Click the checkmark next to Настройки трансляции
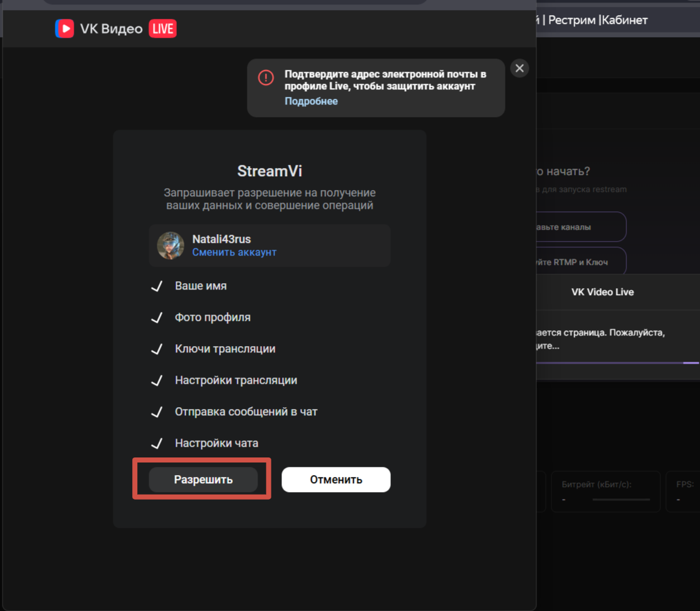Screen dimensions: 700x611 point(157,380)
